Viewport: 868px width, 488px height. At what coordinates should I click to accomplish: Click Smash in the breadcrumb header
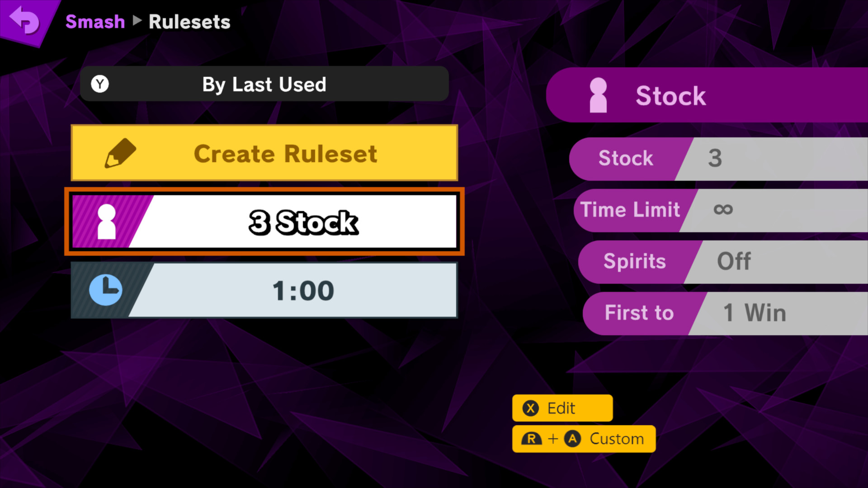pyautogui.click(x=95, y=21)
